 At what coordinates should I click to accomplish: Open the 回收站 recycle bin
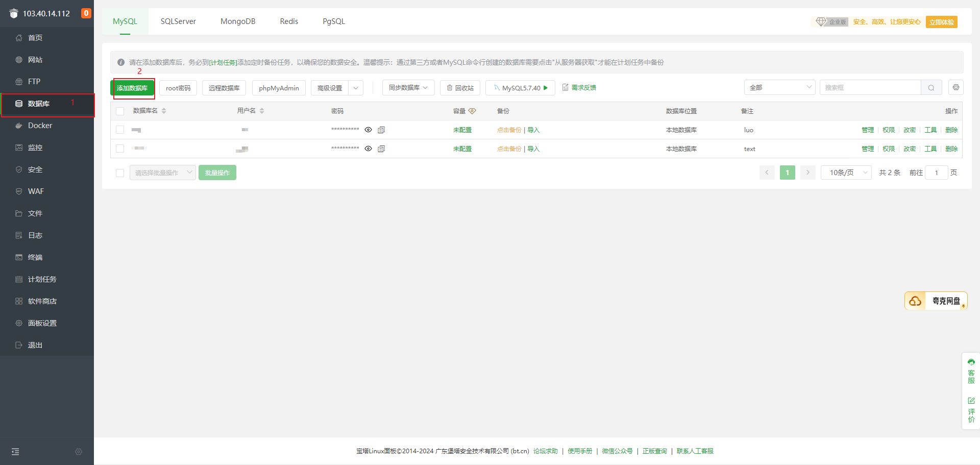click(460, 88)
